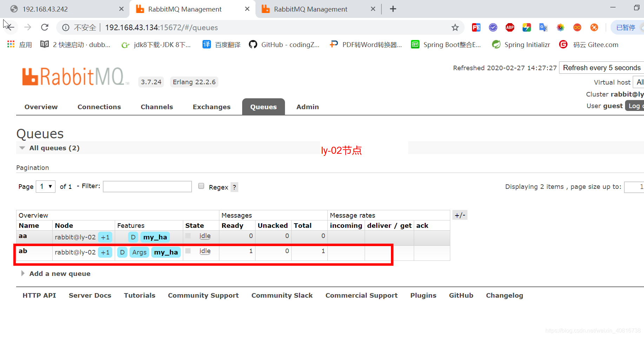Close the third RabbitMQ Management tab
Viewport: 644px width, 337px height.
coord(373,9)
